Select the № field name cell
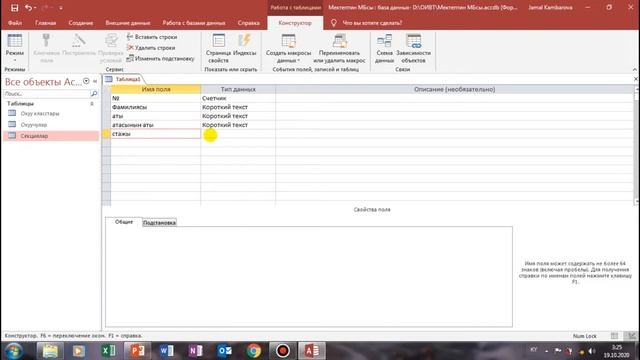The height and width of the screenshot is (360, 640). click(156, 98)
